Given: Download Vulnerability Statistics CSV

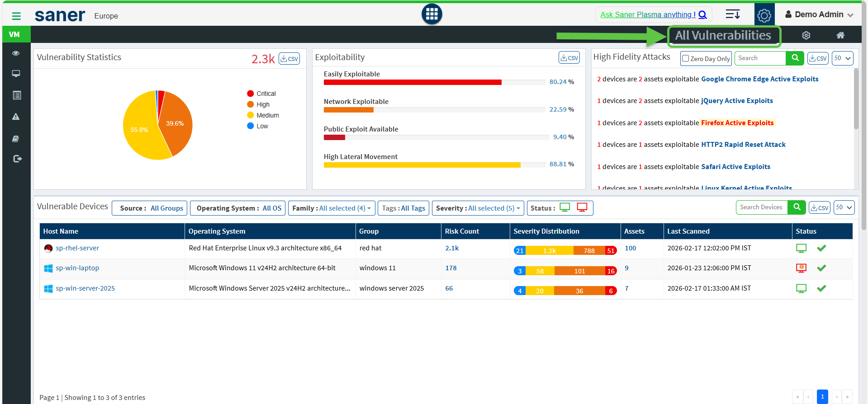Looking at the screenshot, I should click(289, 59).
